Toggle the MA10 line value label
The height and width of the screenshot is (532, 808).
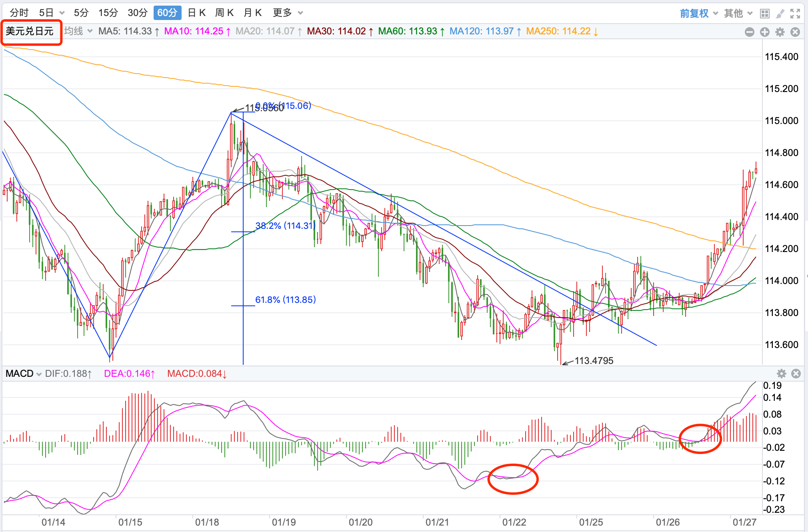[x=198, y=31]
